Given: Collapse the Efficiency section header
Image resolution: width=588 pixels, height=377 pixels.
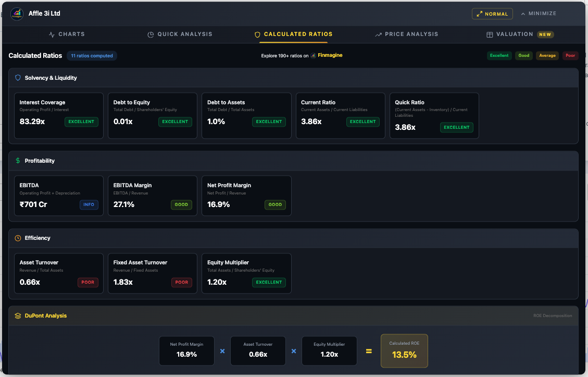Looking at the screenshot, I should (x=293, y=238).
